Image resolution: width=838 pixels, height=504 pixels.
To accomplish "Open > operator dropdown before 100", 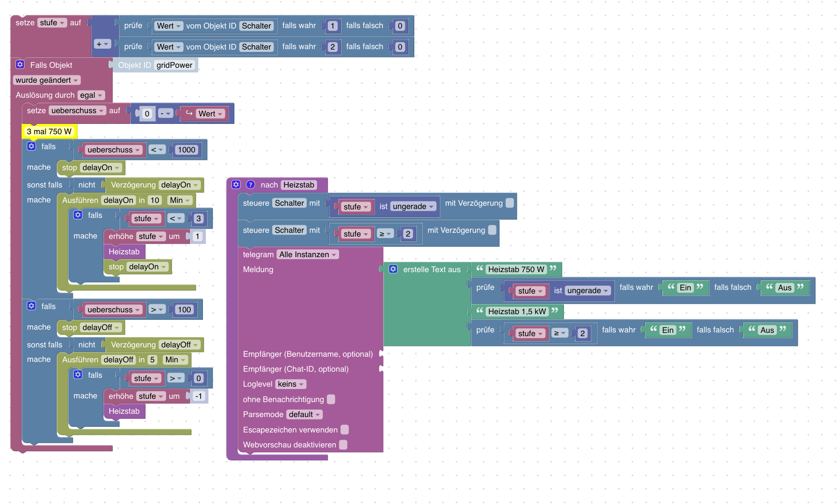I will pyautogui.click(x=157, y=310).
